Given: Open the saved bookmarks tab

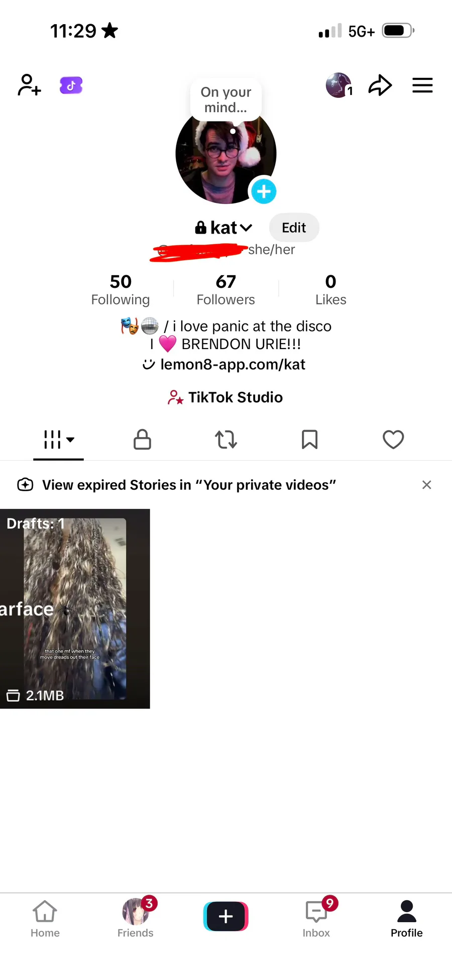Looking at the screenshot, I should [x=309, y=440].
